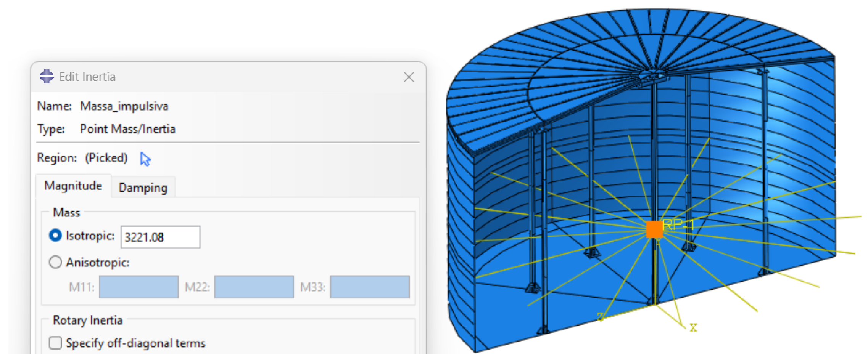Click the X axis label in viewport

tap(693, 327)
